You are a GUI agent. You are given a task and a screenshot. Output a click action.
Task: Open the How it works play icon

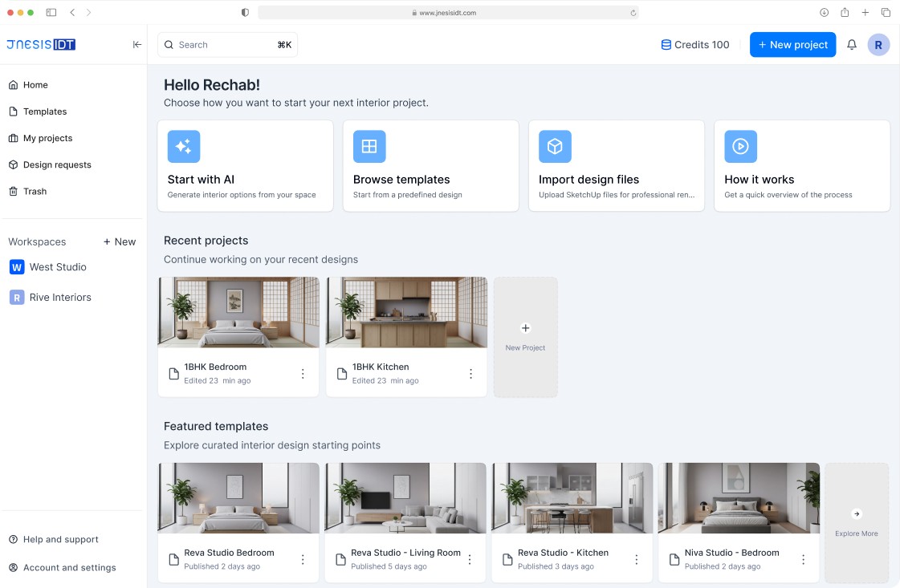(740, 146)
